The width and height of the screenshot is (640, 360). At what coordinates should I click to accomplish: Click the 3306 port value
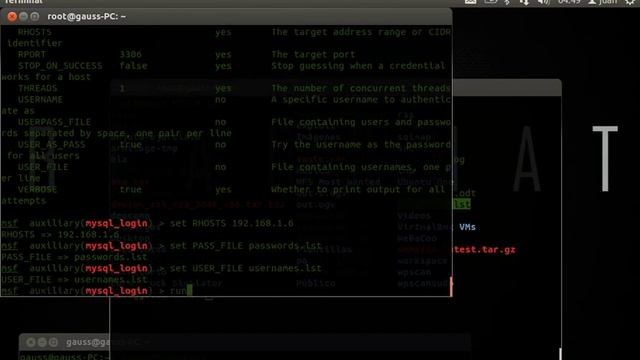[x=131, y=54]
